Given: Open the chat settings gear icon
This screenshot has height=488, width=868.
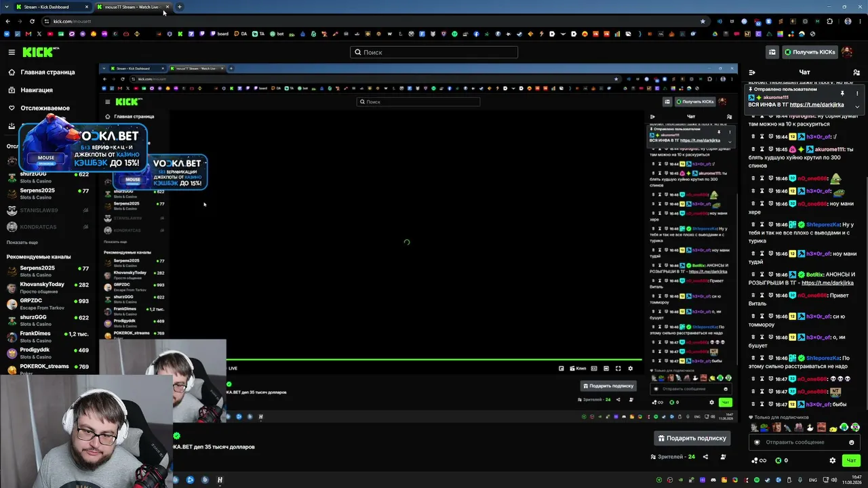Looking at the screenshot, I should coord(833,461).
